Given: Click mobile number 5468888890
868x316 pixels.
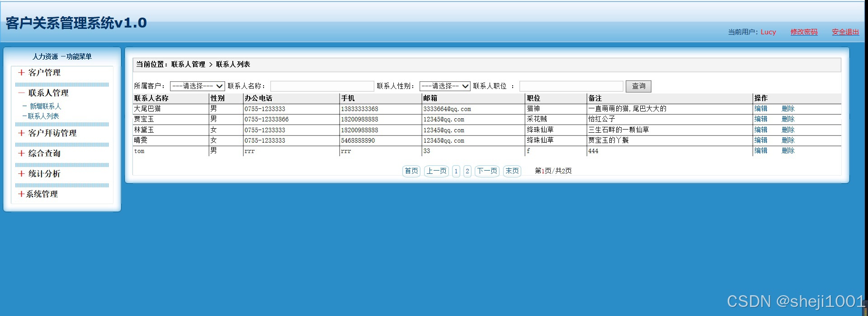Looking at the screenshot, I should [x=358, y=141].
